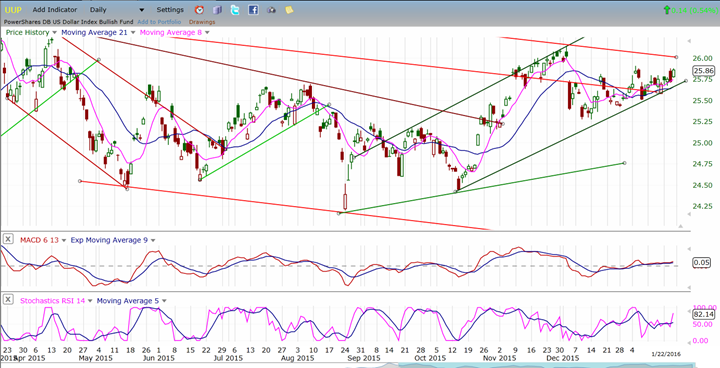
Task: Click the alarm clock alert icon
Action: tap(199, 10)
